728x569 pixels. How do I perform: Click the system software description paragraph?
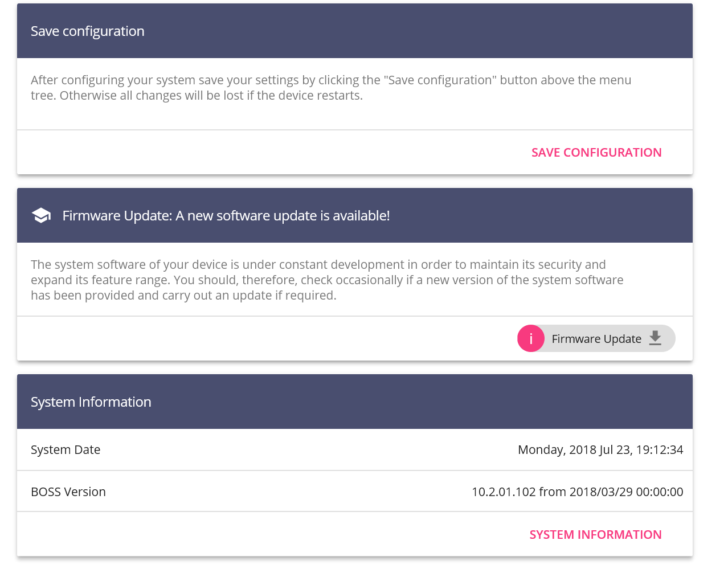pyautogui.click(x=327, y=280)
